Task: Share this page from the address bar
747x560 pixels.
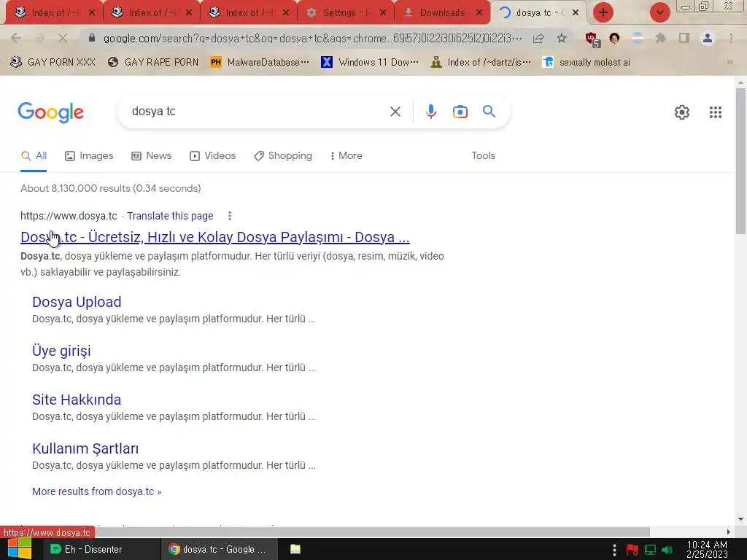Action: pos(538,38)
